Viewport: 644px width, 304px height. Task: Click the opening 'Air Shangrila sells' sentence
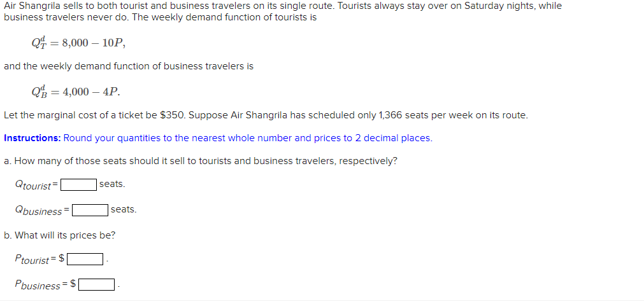pyautogui.click(x=283, y=6)
